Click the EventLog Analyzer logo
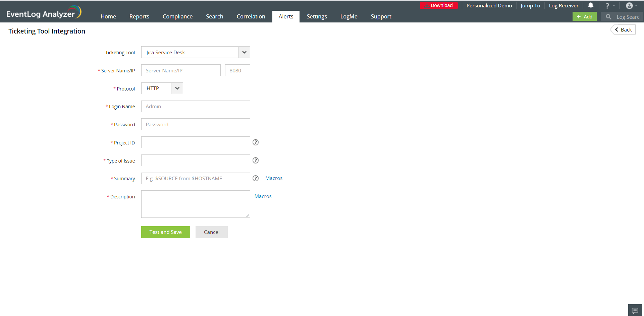Viewport: 644px width, 316px height. tap(44, 12)
